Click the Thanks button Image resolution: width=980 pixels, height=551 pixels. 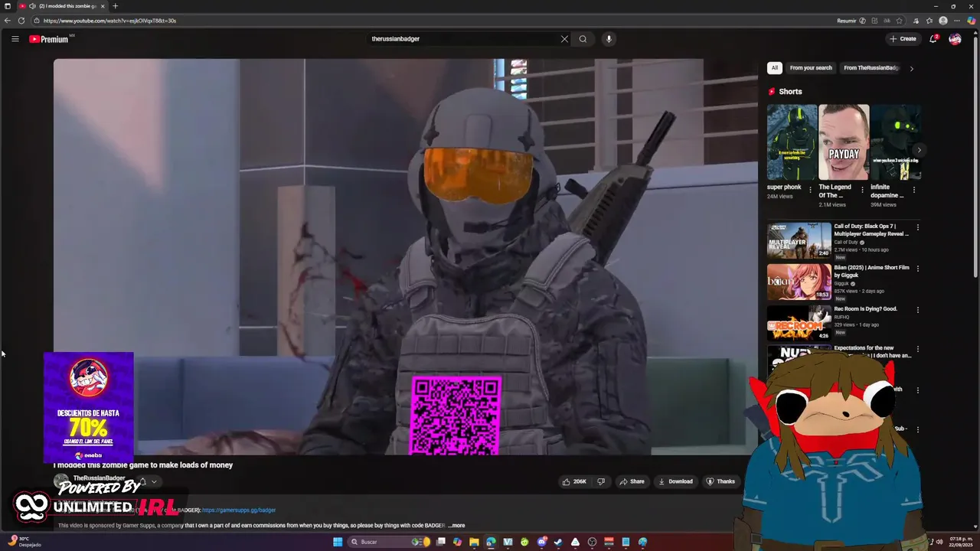point(720,481)
